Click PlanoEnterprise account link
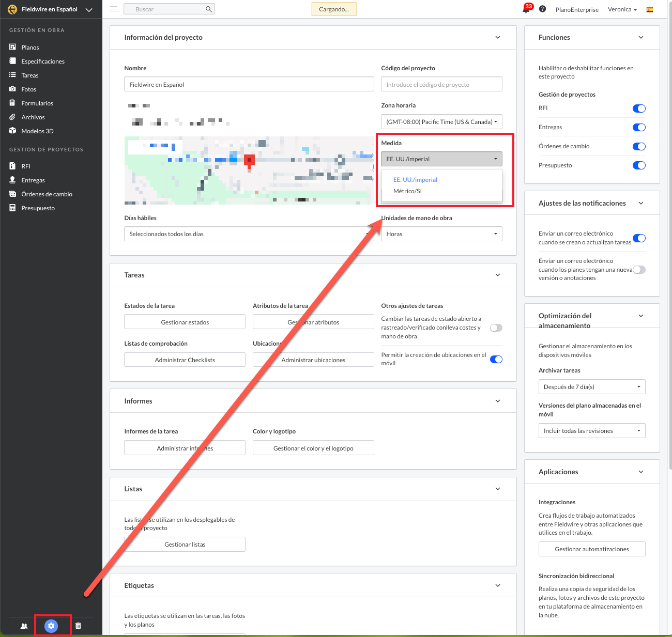This screenshot has width=672, height=637. (577, 10)
